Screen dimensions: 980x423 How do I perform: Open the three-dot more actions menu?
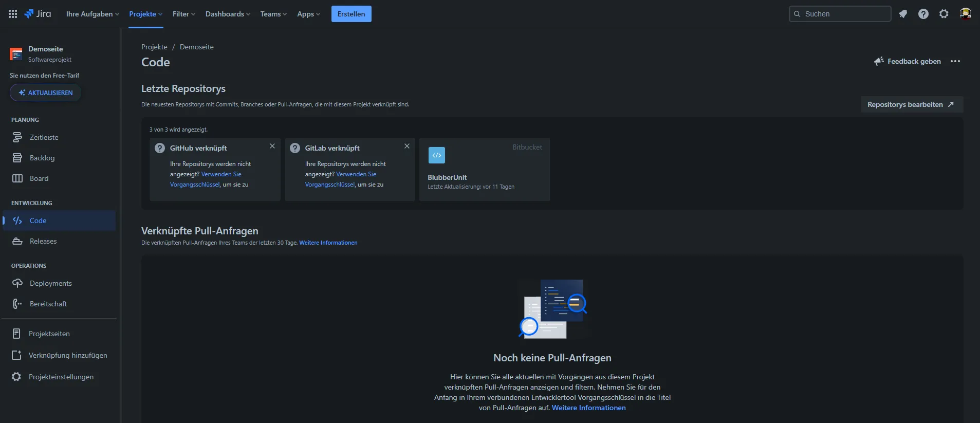[x=955, y=61]
